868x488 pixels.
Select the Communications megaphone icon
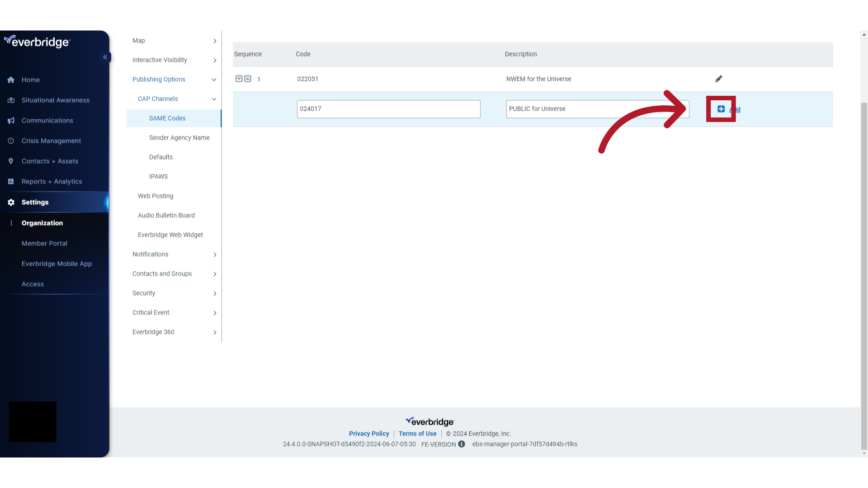point(11,120)
